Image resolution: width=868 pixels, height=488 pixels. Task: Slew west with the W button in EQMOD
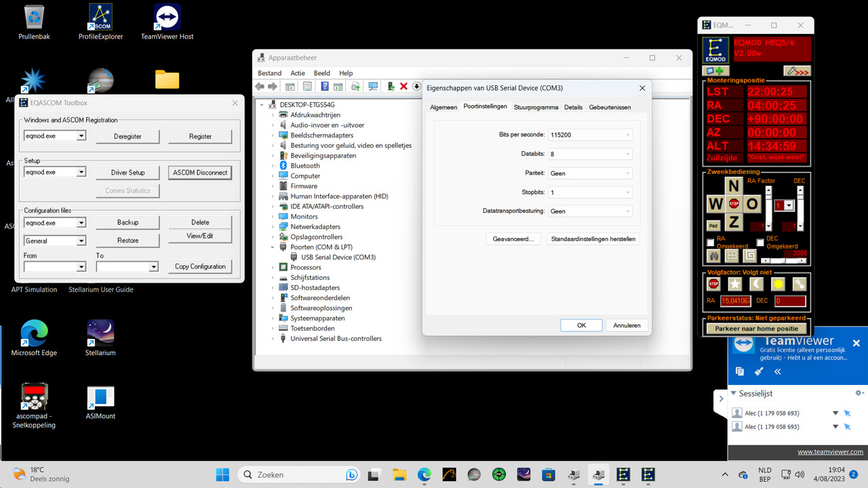tap(715, 204)
